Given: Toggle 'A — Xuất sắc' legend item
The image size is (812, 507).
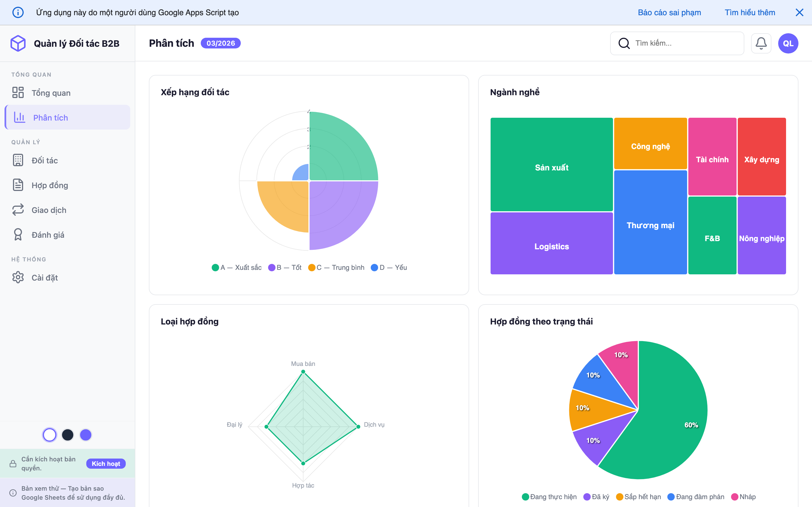Looking at the screenshot, I should tap(237, 267).
